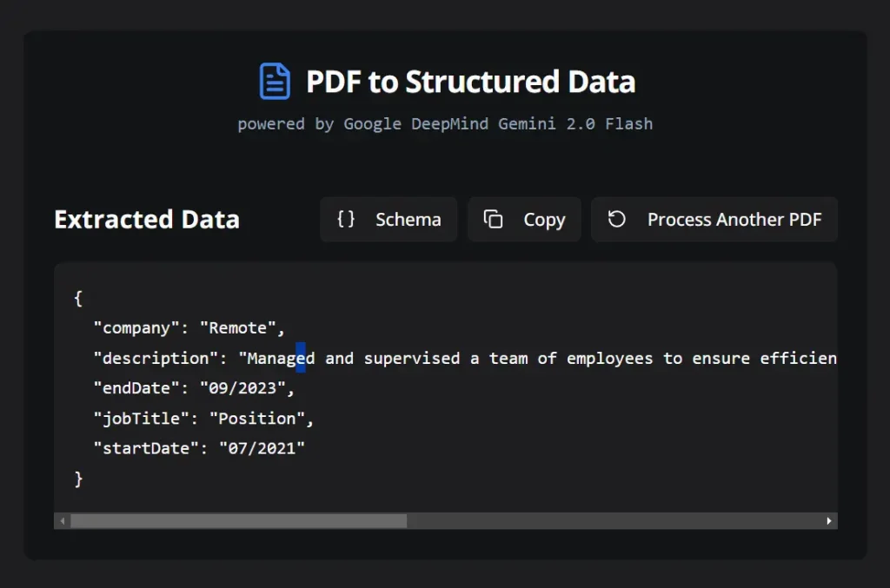Screen dimensions: 890x588
Task: Open the Schema view
Action: (x=389, y=219)
